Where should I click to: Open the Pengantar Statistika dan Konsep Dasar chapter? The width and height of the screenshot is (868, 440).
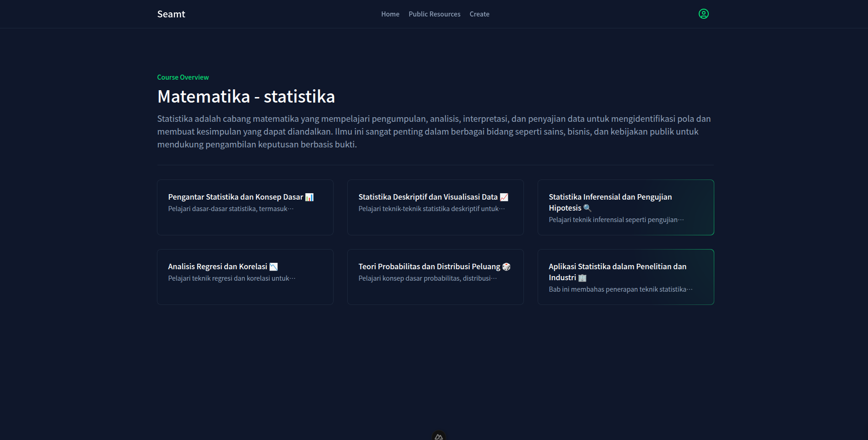coord(235,197)
